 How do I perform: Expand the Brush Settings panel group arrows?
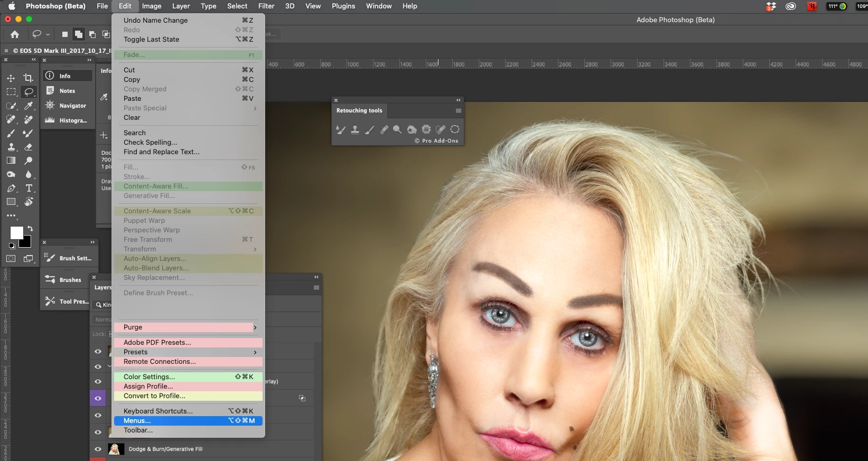[92, 242]
